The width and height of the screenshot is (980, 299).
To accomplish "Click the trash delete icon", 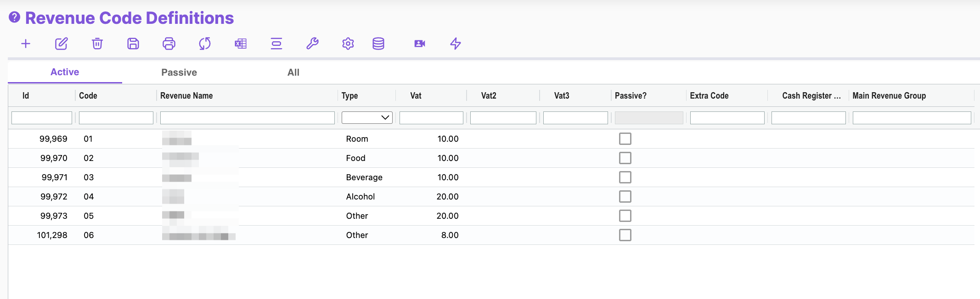I will pyautogui.click(x=97, y=44).
